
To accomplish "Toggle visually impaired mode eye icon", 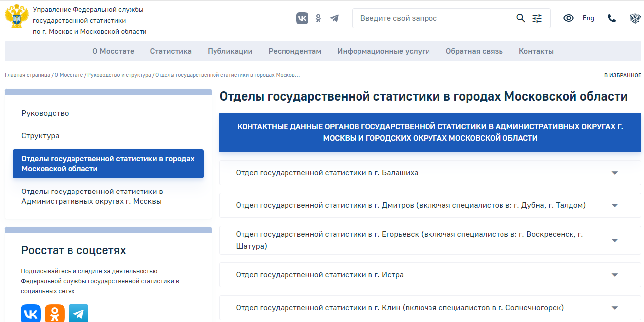I will [568, 18].
